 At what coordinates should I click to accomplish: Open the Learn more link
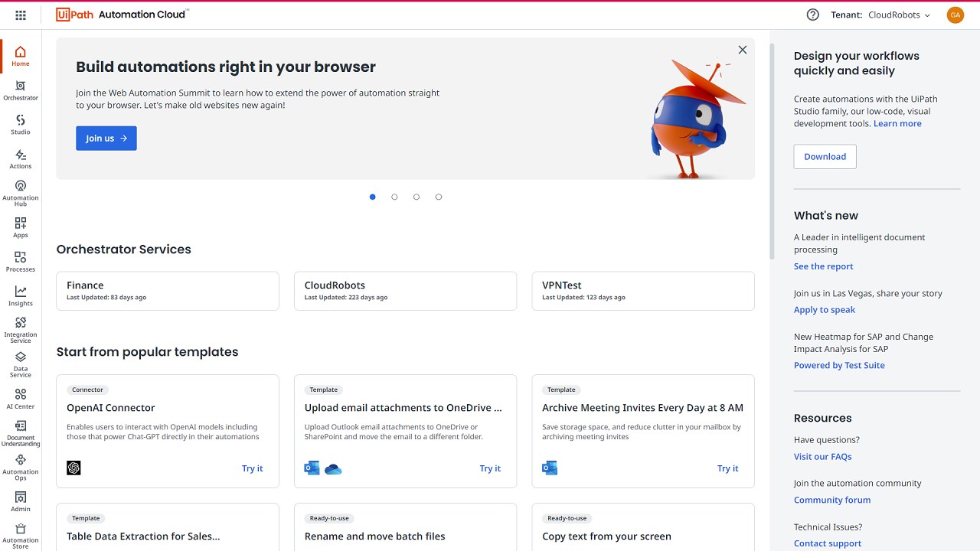(897, 123)
